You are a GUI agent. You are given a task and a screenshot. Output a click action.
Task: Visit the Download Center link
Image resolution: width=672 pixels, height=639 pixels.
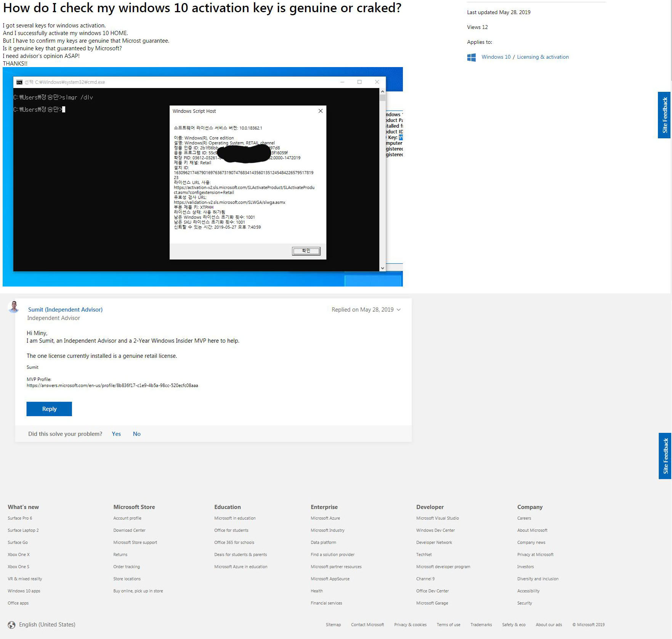click(x=129, y=530)
